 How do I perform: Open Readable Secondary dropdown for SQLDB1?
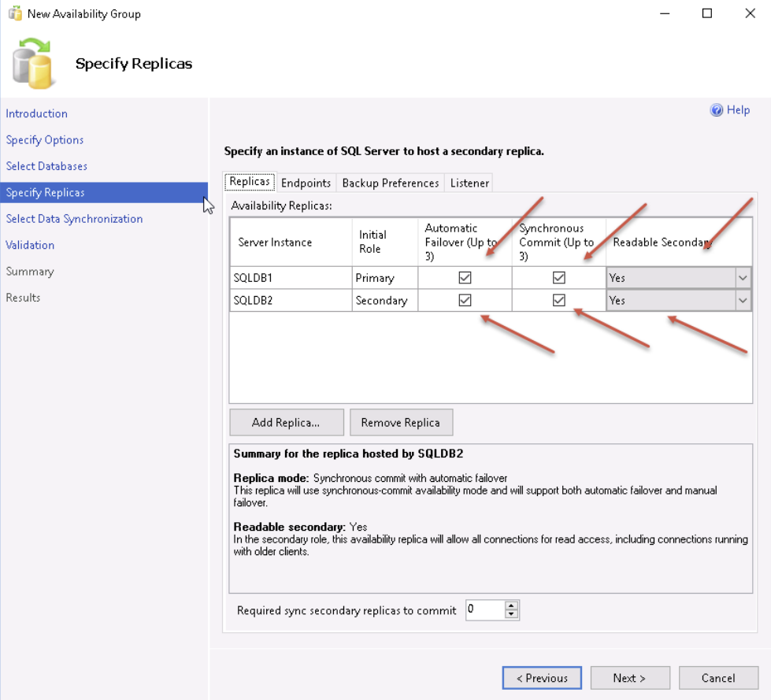click(x=743, y=278)
